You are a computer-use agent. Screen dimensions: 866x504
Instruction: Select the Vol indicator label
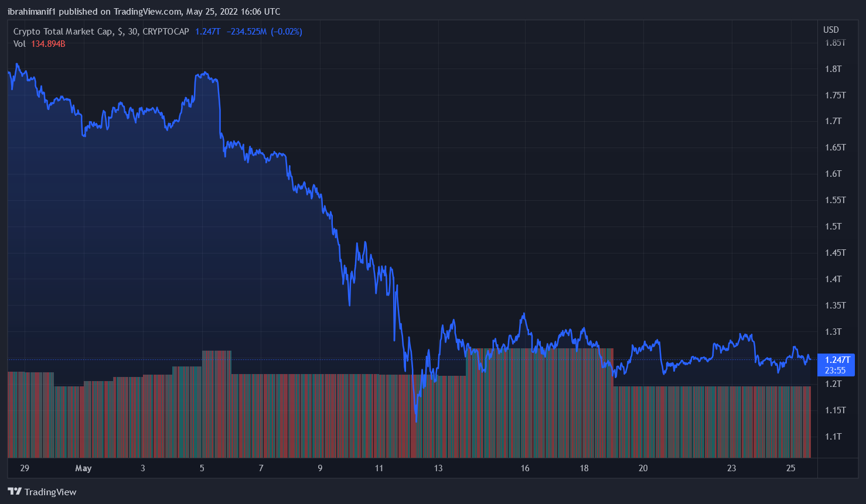(19, 44)
